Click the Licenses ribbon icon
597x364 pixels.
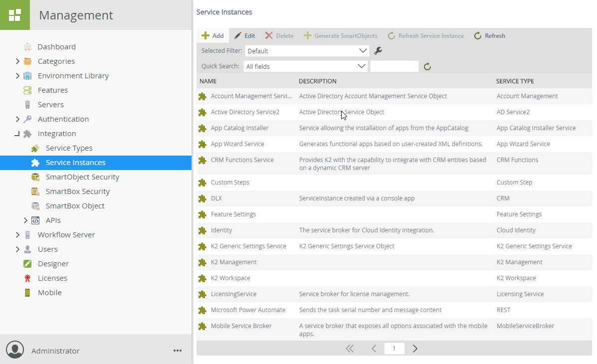pos(27,278)
